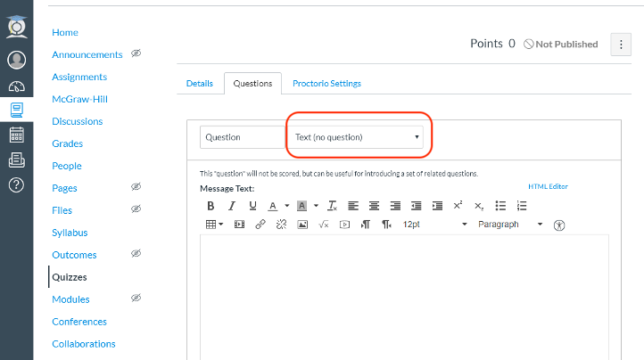Toggle the hidden eye icon beside Modules
The width and height of the screenshot is (644, 360).
coord(136,298)
